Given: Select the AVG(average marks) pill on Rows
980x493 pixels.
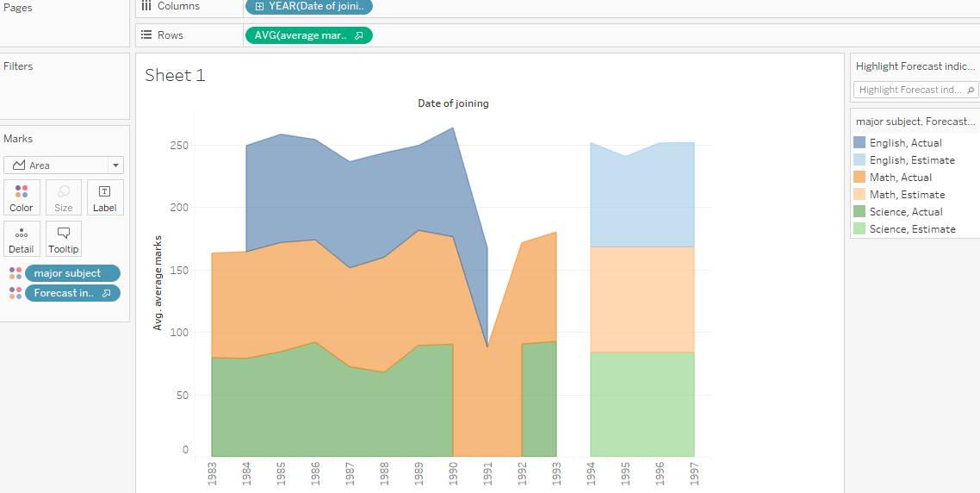Looking at the screenshot, I should tap(308, 35).
